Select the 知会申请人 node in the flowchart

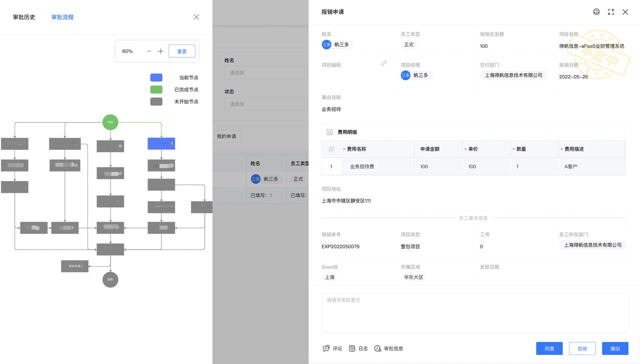click(75, 266)
